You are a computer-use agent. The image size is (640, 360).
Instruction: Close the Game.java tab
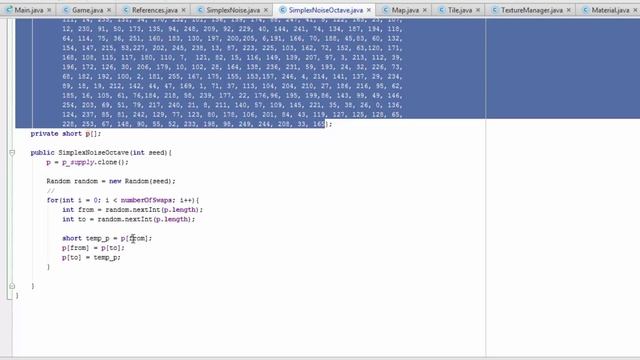pyautogui.click(x=109, y=10)
